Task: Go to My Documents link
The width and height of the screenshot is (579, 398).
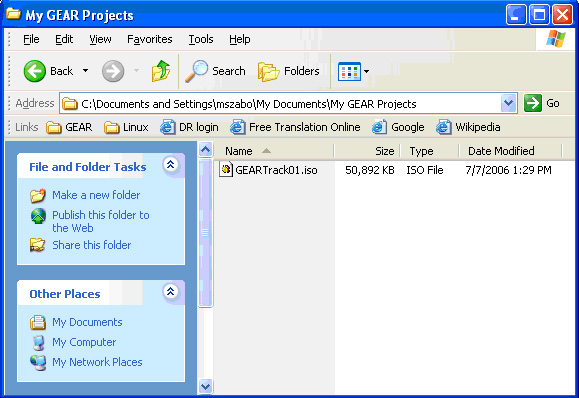Action: 87,322
